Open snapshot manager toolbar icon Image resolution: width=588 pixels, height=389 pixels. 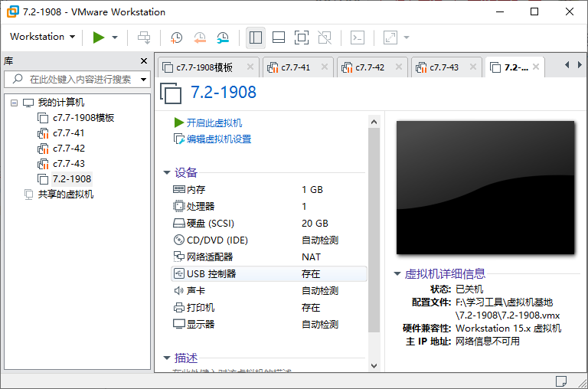[x=223, y=37]
